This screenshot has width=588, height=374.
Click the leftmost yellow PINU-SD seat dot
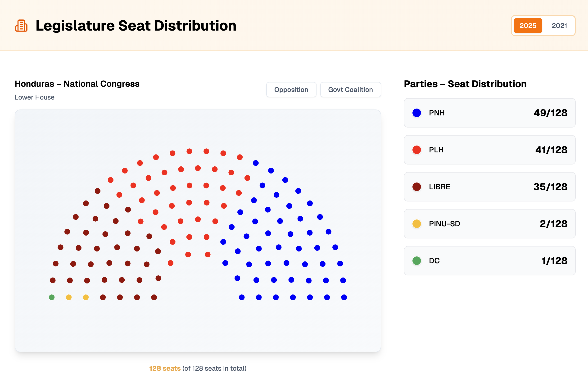pyautogui.click(x=69, y=297)
